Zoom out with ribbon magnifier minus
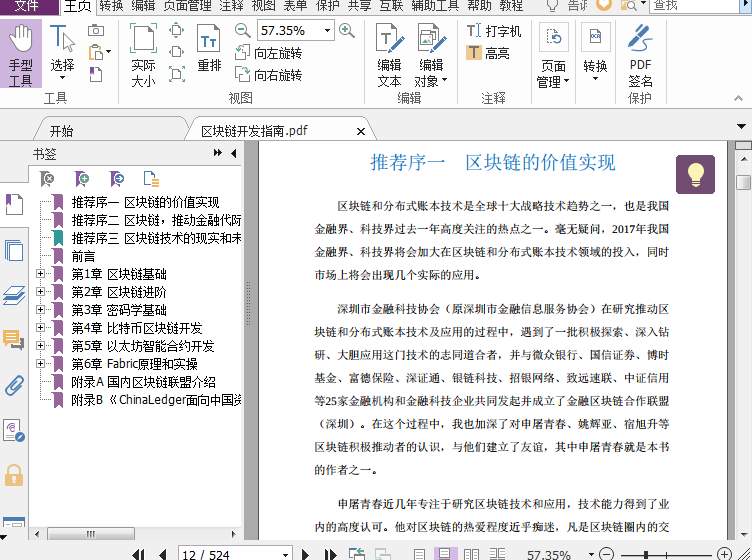Screen dimensions: 752x560 point(243,31)
